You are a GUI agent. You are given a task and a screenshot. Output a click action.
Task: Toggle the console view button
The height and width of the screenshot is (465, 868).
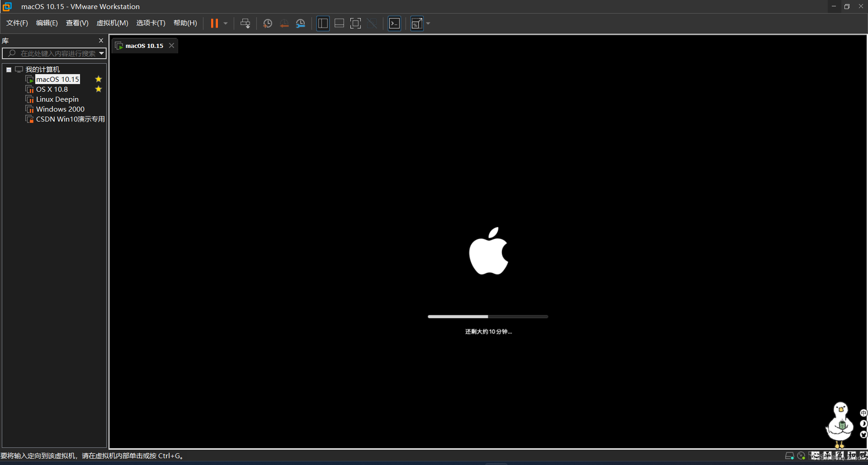[x=395, y=23]
